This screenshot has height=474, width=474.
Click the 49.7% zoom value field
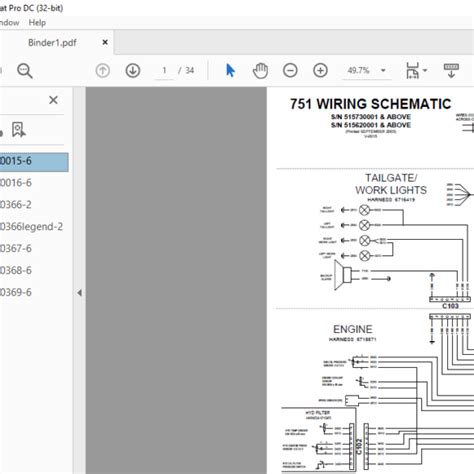click(x=359, y=71)
